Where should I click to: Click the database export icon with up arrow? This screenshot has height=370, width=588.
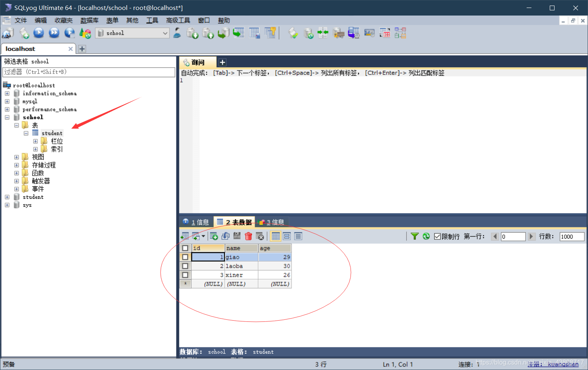(x=208, y=33)
